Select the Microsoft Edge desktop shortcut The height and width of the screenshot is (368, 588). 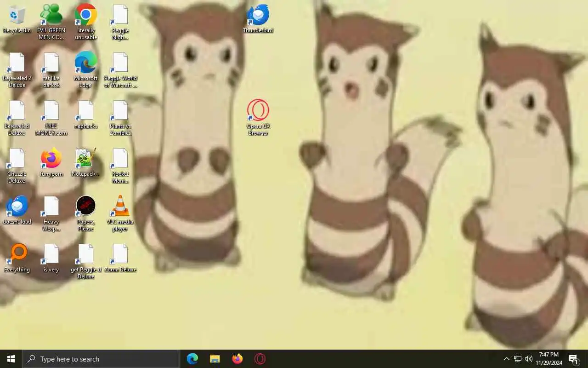(86, 70)
